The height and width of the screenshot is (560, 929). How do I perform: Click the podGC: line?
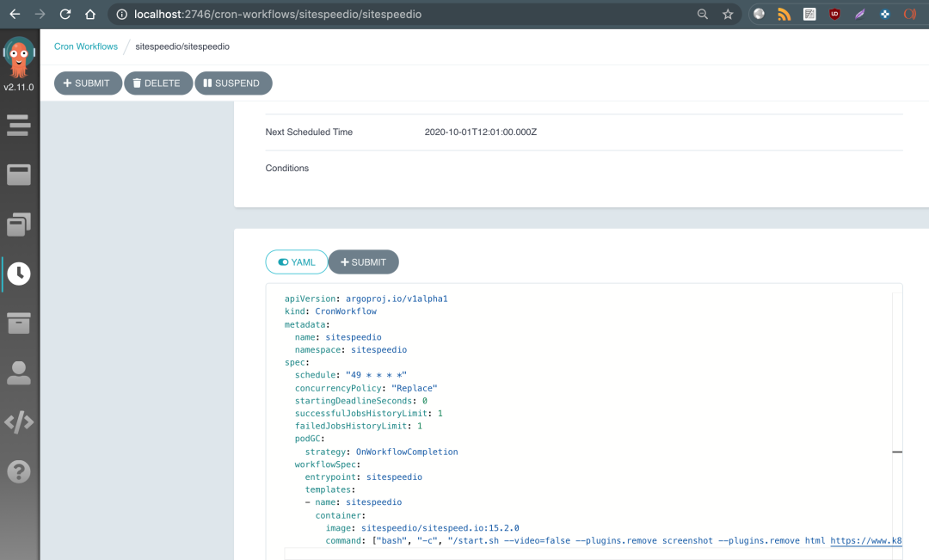point(310,439)
